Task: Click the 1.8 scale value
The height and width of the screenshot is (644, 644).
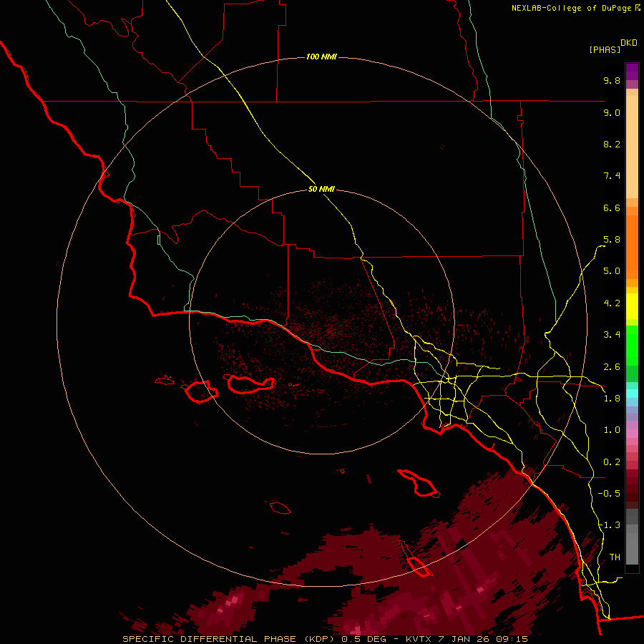Action: [x=612, y=399]
